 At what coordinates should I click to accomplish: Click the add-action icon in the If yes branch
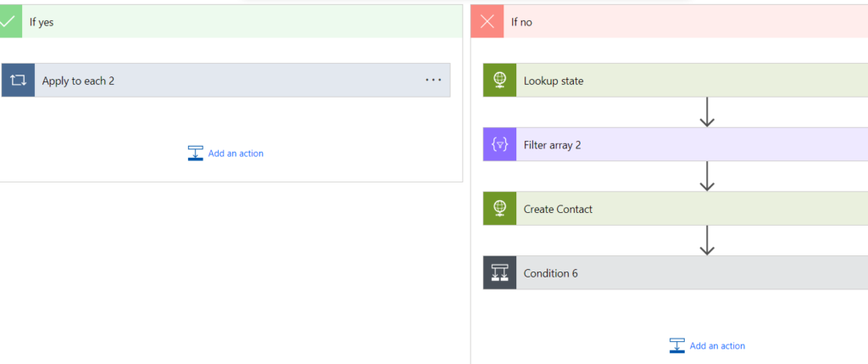click(x=196, y=154)
